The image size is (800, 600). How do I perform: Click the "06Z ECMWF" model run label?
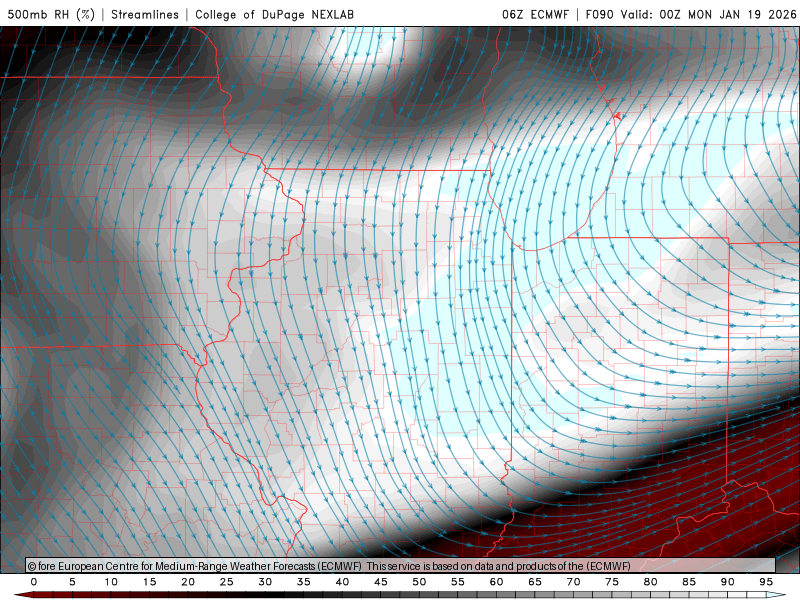tap(535, 14)
